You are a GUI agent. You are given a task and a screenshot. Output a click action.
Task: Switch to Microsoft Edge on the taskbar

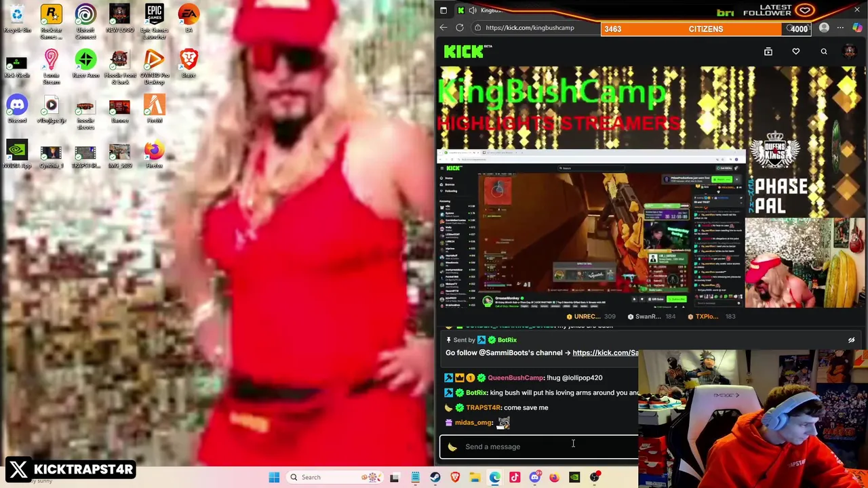[495, 477]
